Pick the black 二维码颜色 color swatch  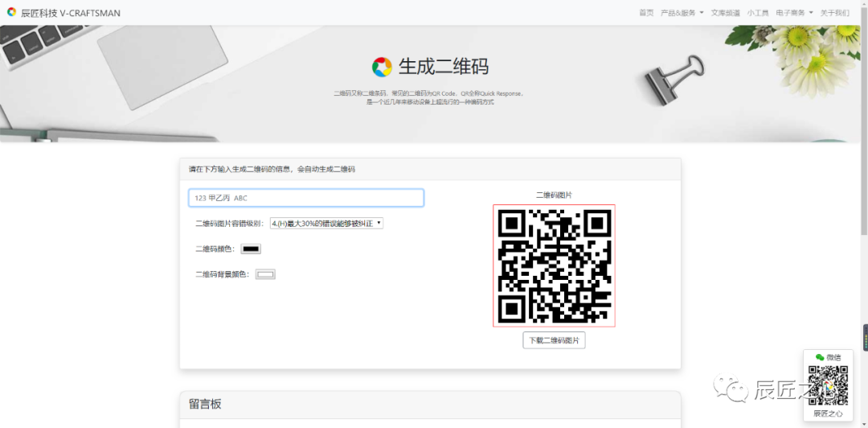(251, 249)
